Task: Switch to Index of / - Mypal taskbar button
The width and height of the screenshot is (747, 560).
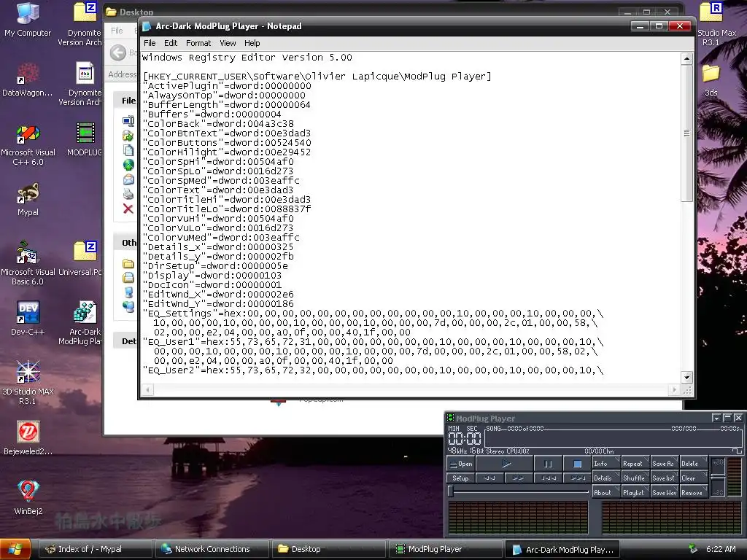Action: point(95,549)
